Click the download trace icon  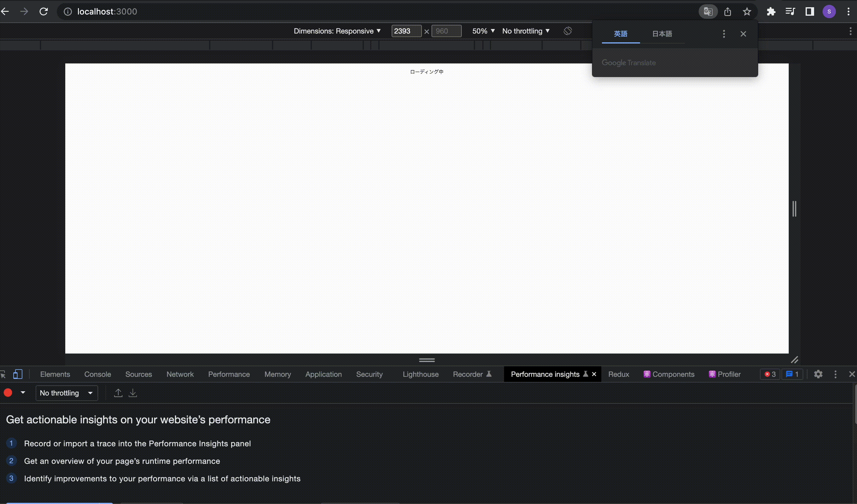tap(133, 393)
